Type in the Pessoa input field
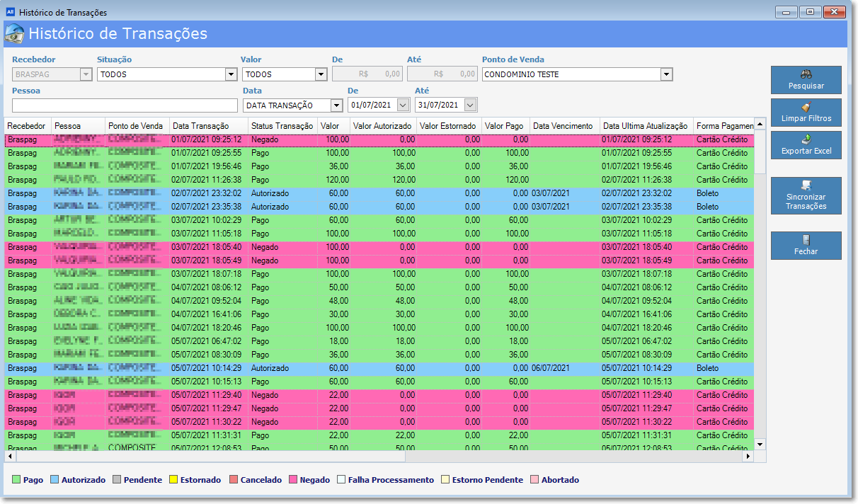The image size is (858, 504). click(x=125, y=105)
